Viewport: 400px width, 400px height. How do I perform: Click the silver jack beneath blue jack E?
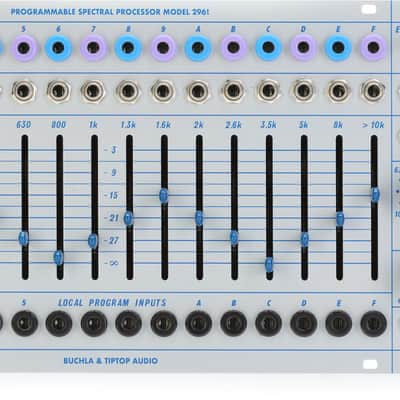coord(338,91)
